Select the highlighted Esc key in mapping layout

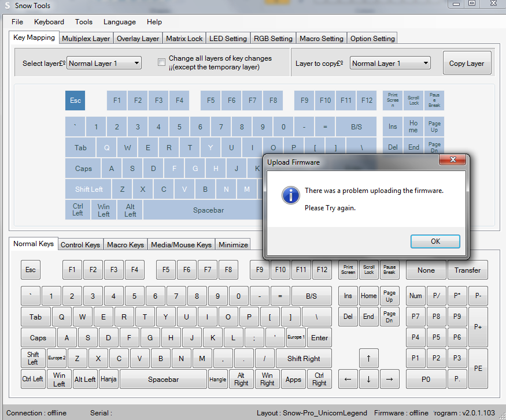click(76, 101)
